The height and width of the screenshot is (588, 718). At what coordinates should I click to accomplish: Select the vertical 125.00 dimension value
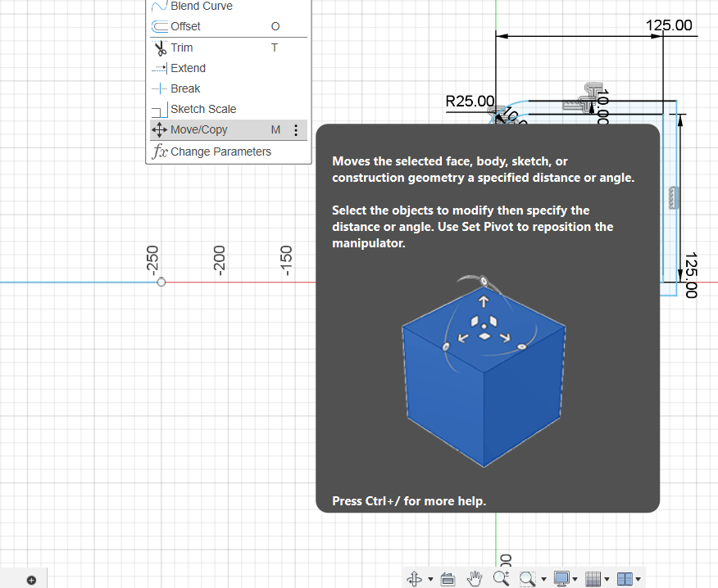pyautogui.click(x=690, y=275)
